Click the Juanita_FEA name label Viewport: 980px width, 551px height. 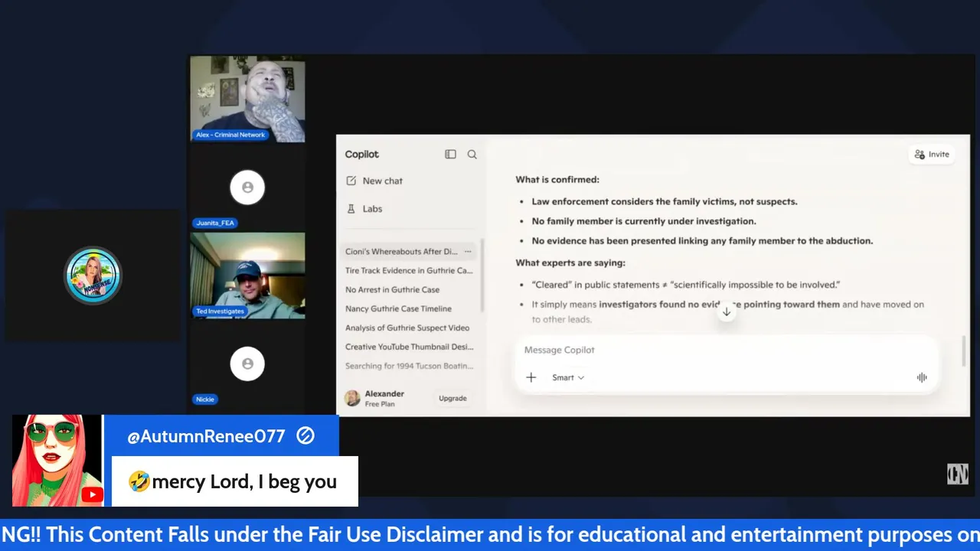click(215, 223)
